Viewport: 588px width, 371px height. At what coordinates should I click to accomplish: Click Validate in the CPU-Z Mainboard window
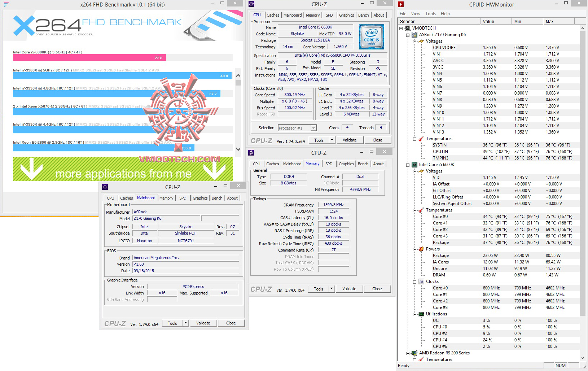(x=203, y=323)
